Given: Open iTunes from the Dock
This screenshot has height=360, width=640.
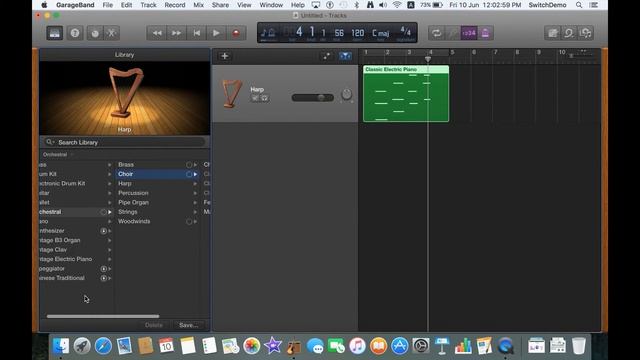Looking at the screenshot, I should 357,346.
